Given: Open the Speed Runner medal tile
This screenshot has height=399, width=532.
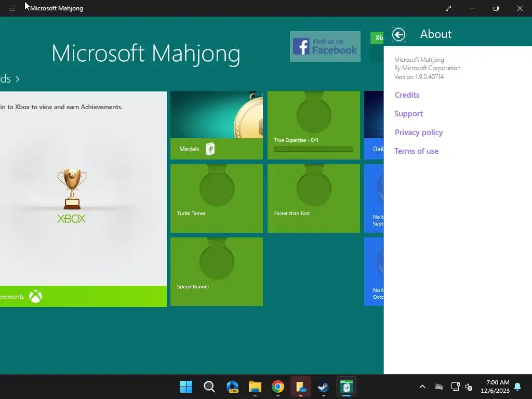Looking at the screenshot, I should [x=217, y=272].
